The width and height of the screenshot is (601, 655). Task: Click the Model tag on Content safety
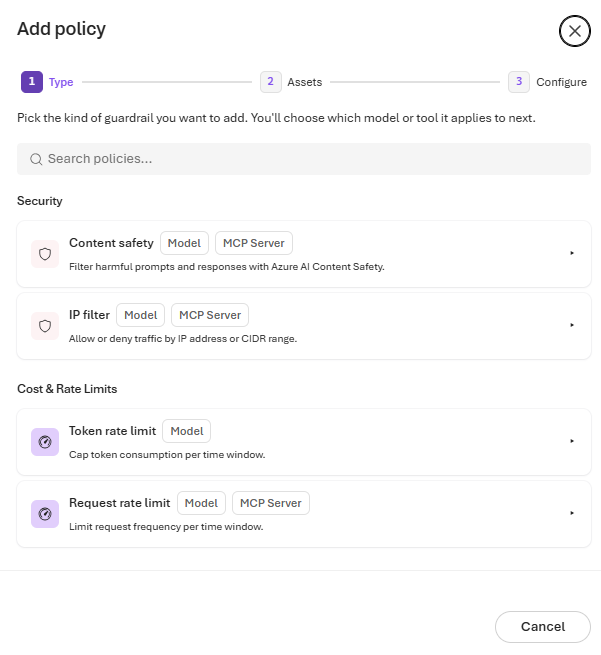click(x=184, y=243)
